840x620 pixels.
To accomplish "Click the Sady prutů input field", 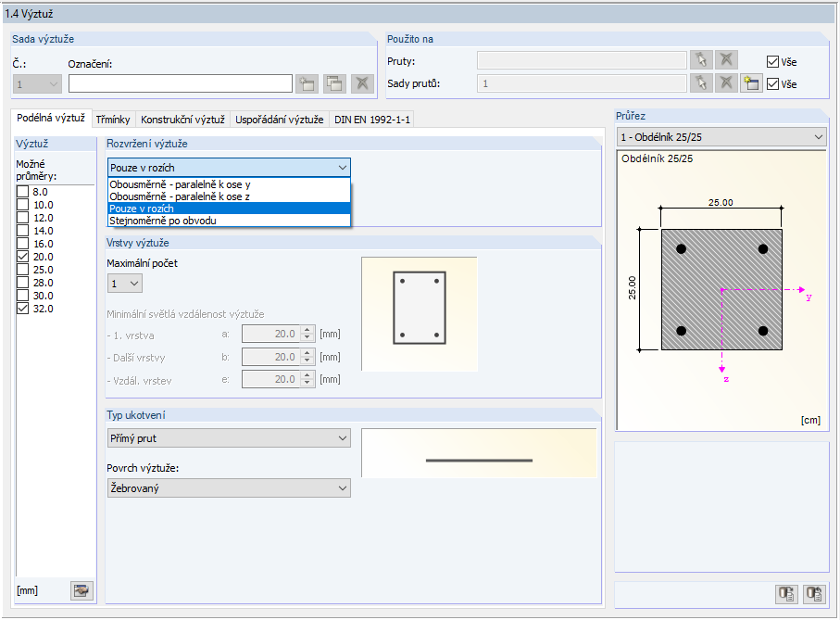I will click(582, 83).
